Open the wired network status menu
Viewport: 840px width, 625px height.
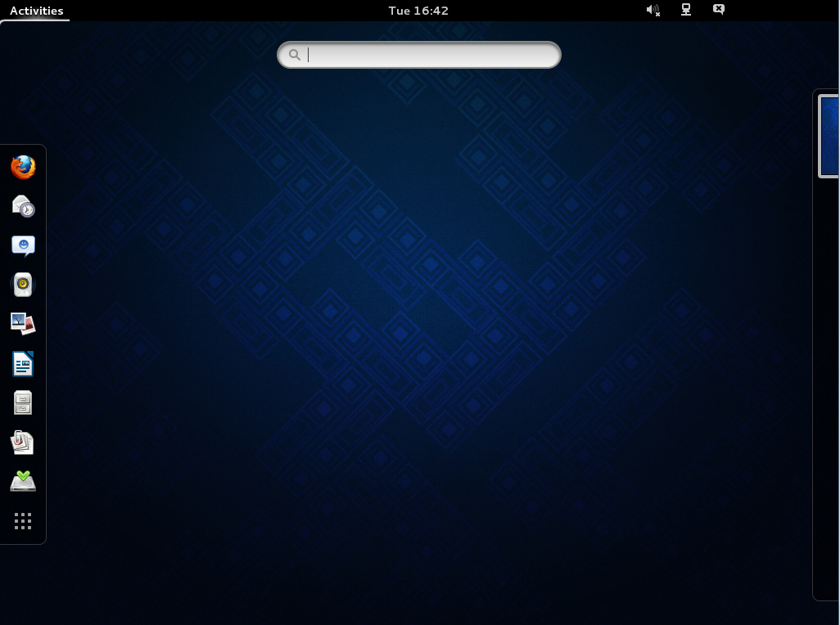point(686,10)
